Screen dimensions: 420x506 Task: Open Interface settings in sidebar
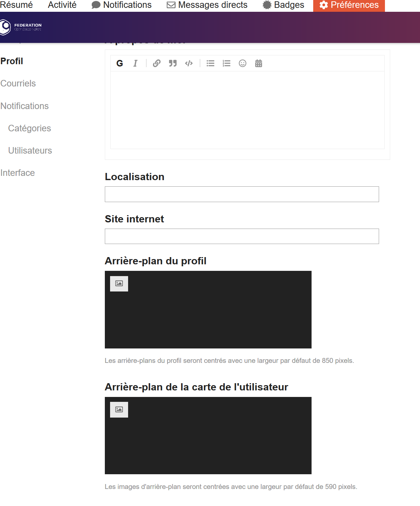click(18, 173)
